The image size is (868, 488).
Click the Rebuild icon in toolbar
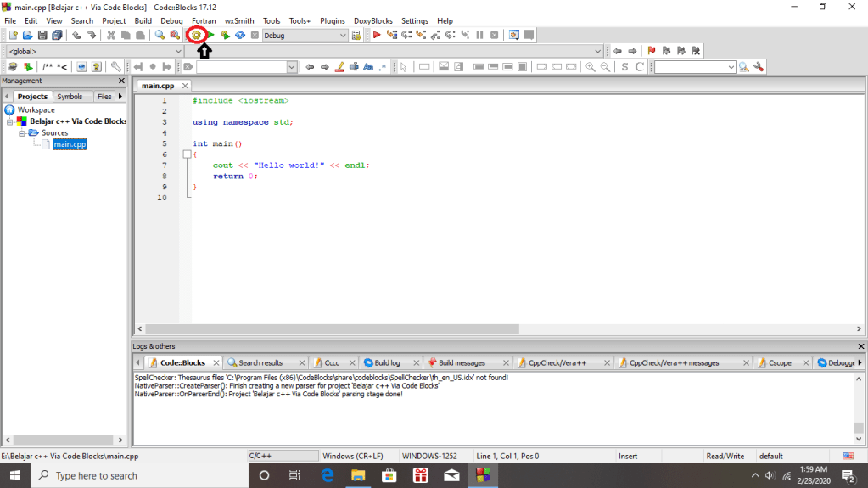tap(240, 35)
